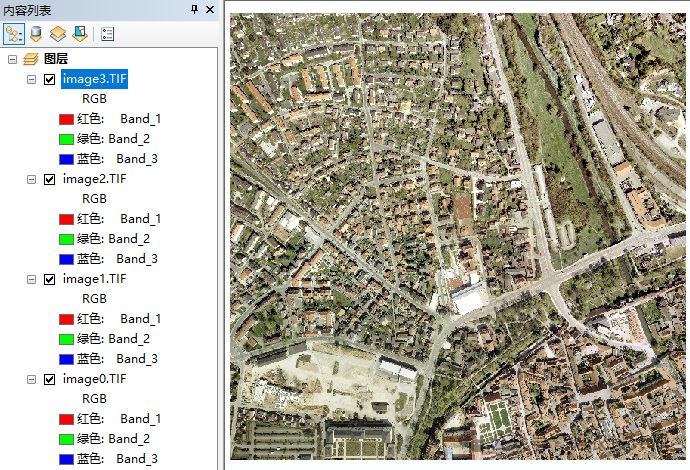Toggle image2.TIF layer checkbox
The image size is (690, 470).
pyautogui.click(x=49, y=180)
